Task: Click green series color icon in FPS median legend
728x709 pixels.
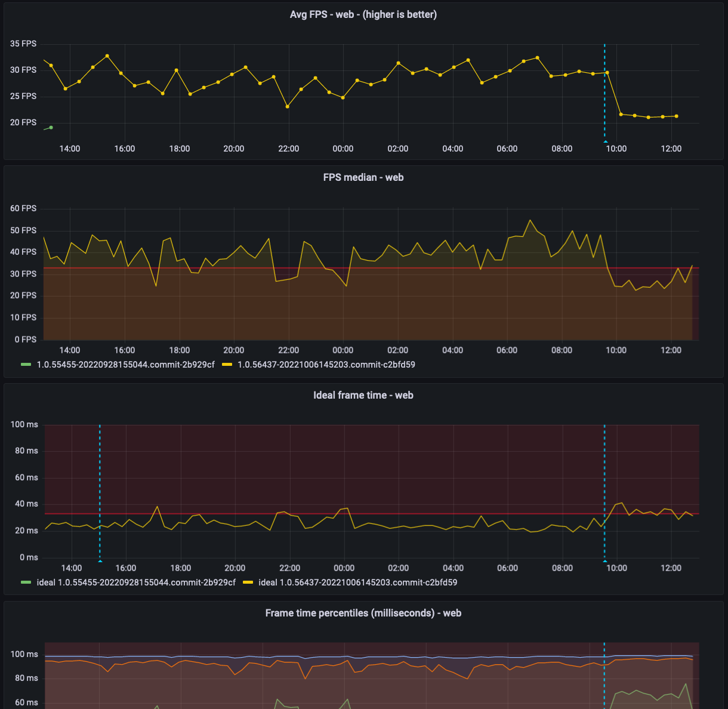Action: pyautogui.click(x=26, y=365)
